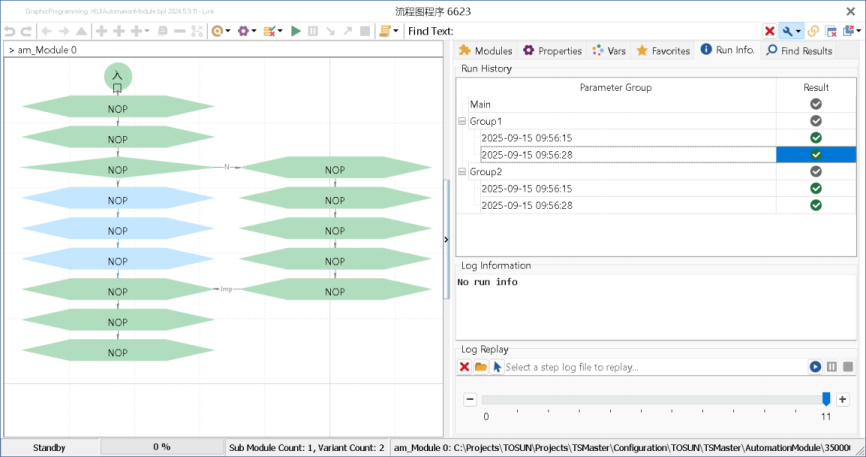Click the Log Replay slider handle

pos(826,399)
